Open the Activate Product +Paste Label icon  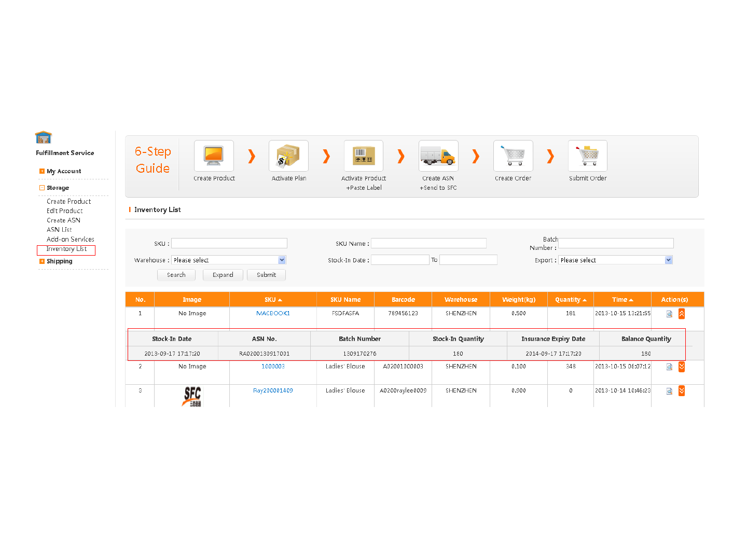click(364, 156)
